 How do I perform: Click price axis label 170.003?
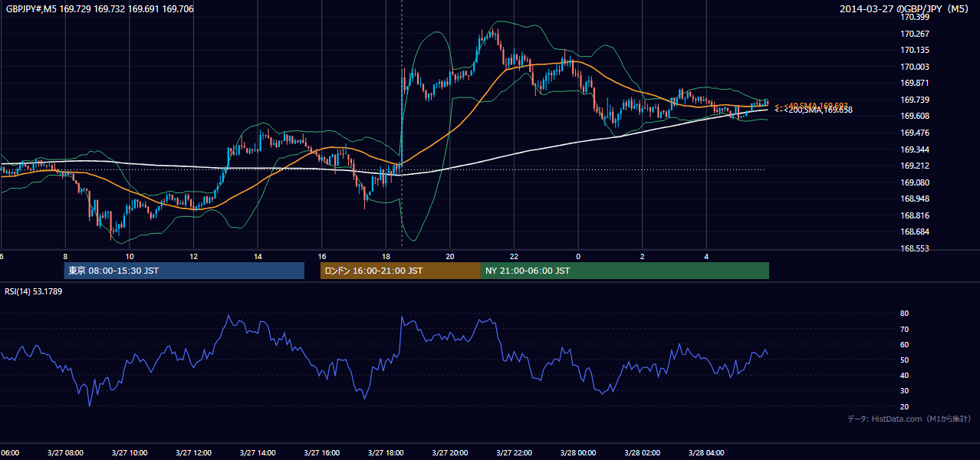pyautogui.click(x=915, y=67)
